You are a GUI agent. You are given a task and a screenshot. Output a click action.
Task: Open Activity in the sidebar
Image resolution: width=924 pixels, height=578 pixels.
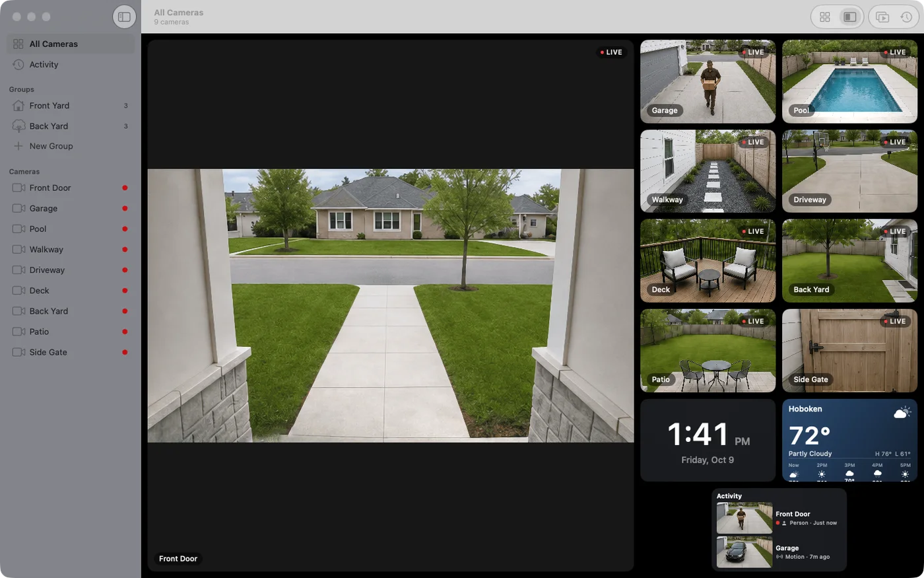pos(71,65)
